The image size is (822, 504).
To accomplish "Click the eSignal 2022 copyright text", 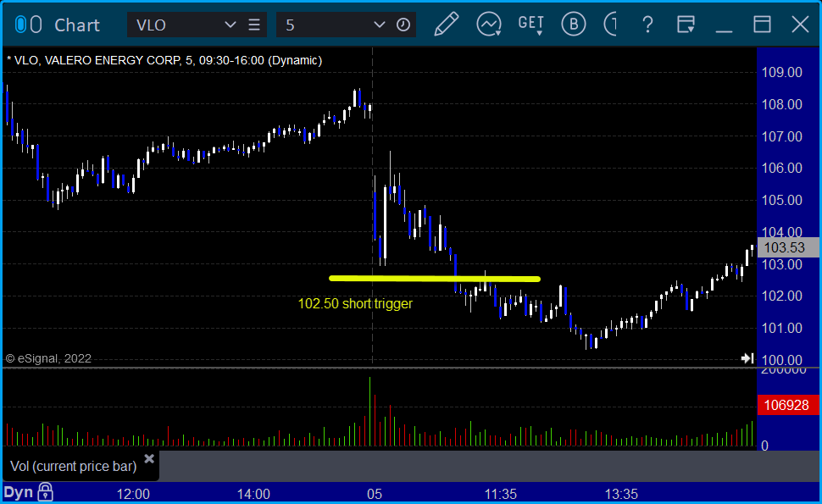I will pyautogui.click(x=48, y=358).
